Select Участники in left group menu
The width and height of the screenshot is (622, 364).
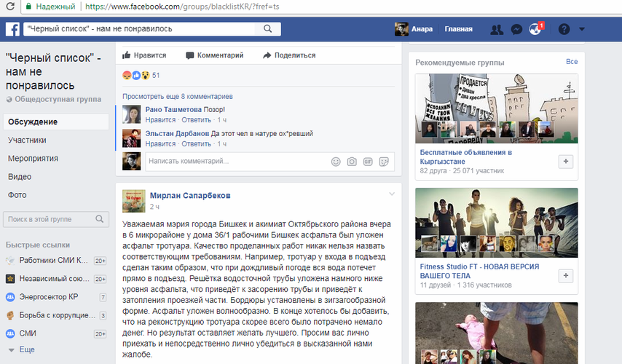[27, 140]
